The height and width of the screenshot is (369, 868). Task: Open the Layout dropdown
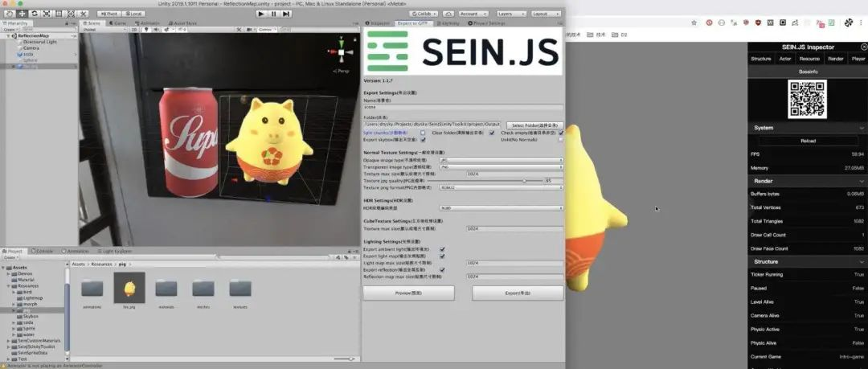(546, 14)
